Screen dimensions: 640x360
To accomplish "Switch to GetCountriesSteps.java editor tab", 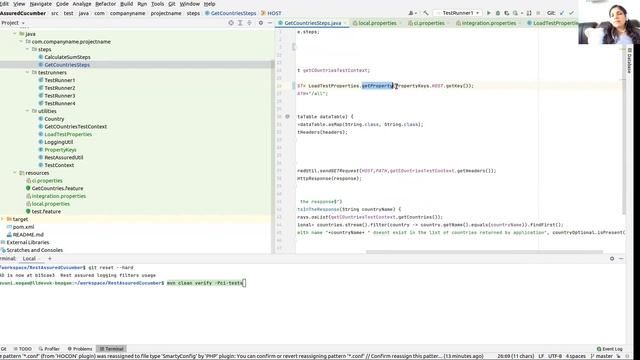I will point(313,23).
